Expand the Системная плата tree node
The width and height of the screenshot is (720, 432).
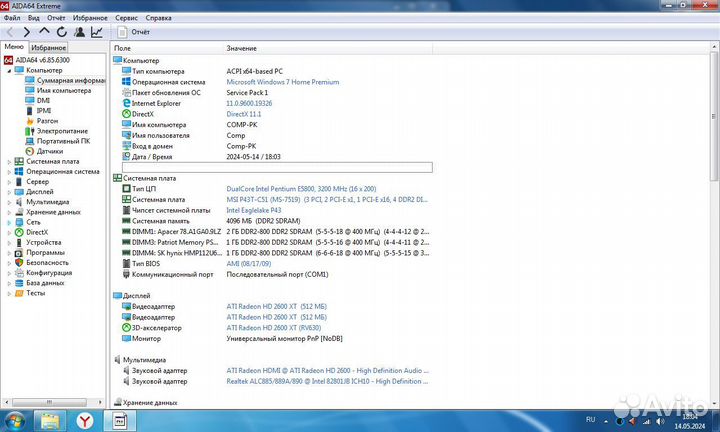coord(9,162)
